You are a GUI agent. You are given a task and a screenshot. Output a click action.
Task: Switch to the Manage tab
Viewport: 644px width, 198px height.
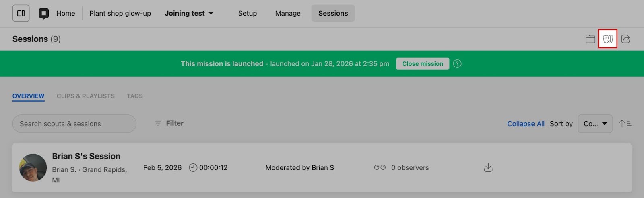pyautogui.click(x=288, y=13)
